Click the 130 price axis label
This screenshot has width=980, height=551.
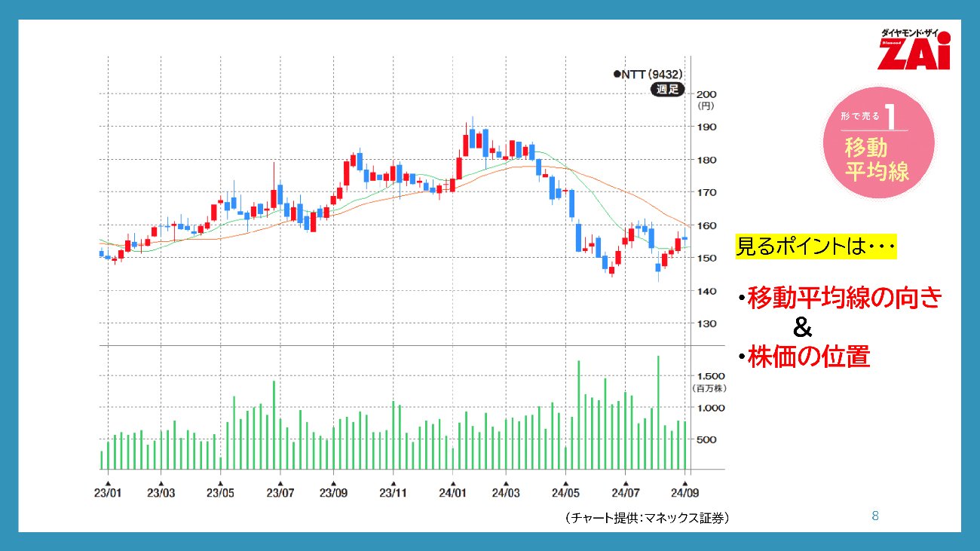coord(707,323)
